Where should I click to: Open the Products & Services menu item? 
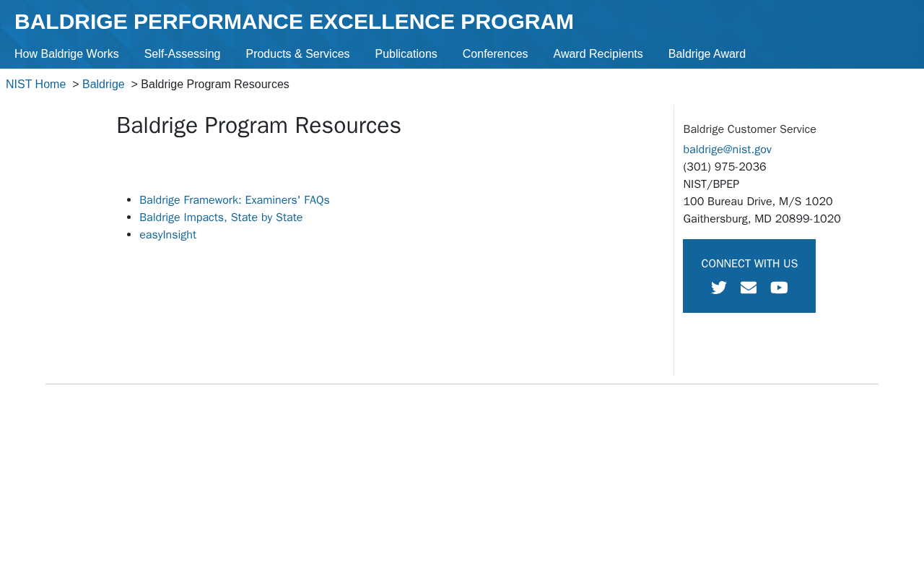coord(297,54)
